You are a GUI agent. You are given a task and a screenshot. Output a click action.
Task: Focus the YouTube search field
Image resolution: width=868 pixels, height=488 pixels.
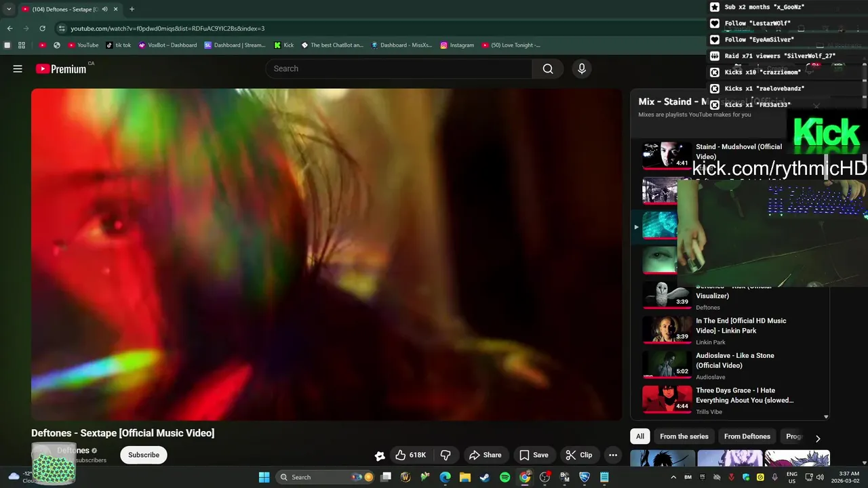coord(399,68)
